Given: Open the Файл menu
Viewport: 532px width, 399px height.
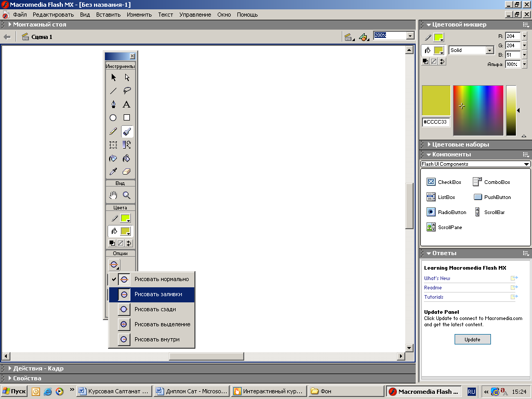Looking at the screenshot, I should click(x=20, y=15).
